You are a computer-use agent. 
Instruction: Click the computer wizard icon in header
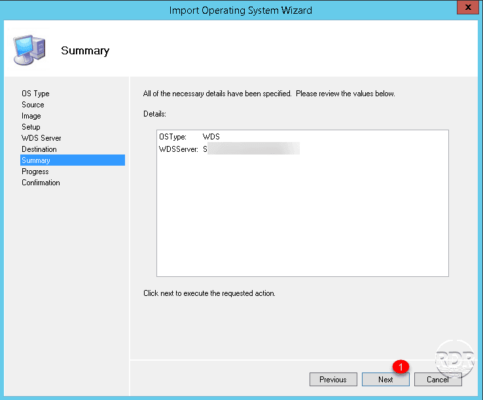coord(29,50)
